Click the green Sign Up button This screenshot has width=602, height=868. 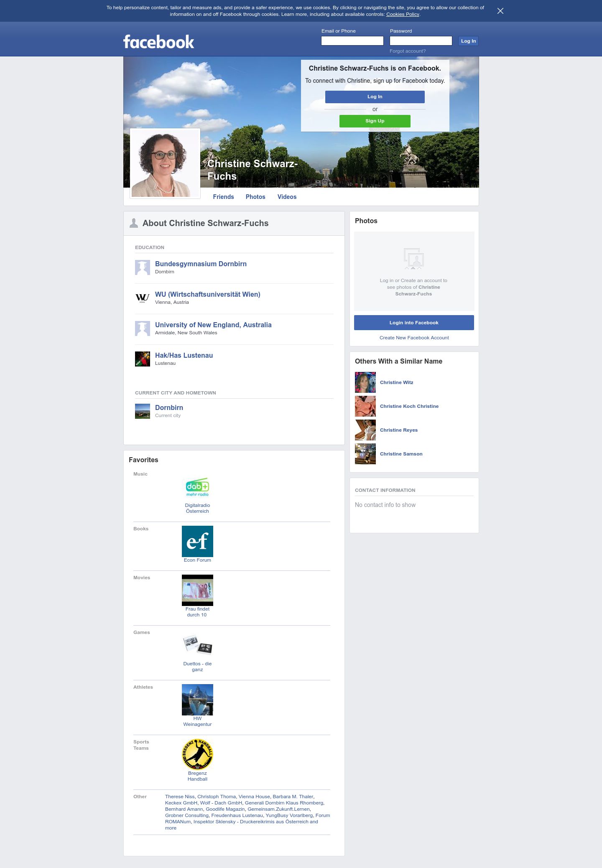coord(375,121)
